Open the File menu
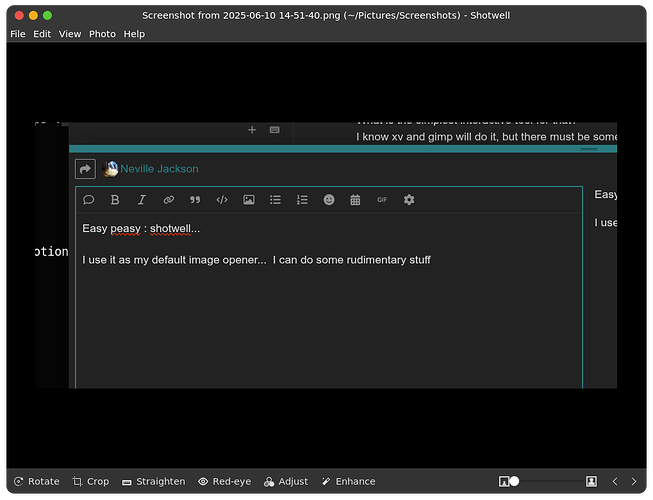Viewport: 653px width, 500px height. coord(17,34)
